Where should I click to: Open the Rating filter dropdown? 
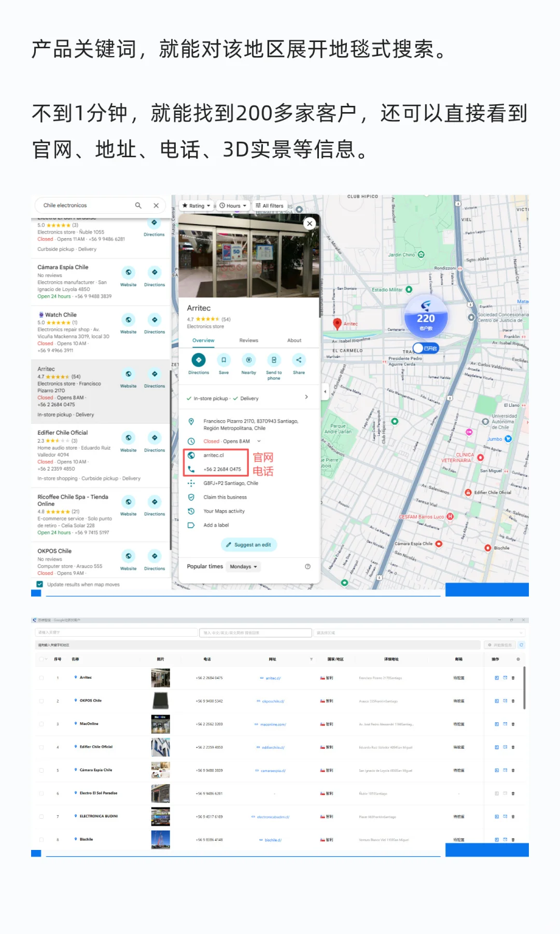point(196,205)
